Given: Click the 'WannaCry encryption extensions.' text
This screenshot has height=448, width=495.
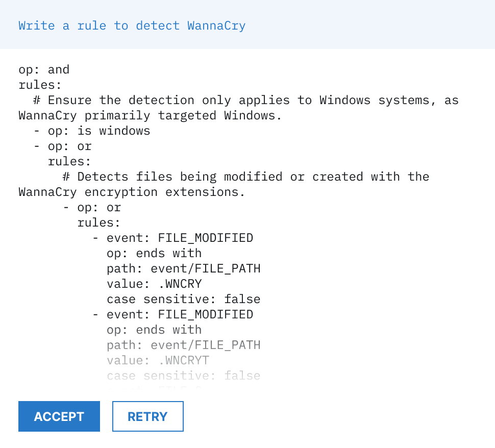Looking at the screenshot, I should click(x=132, y=192).
